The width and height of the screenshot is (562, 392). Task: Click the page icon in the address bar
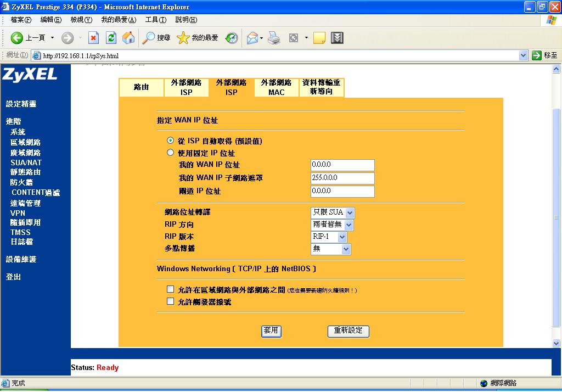click(36, 55)
